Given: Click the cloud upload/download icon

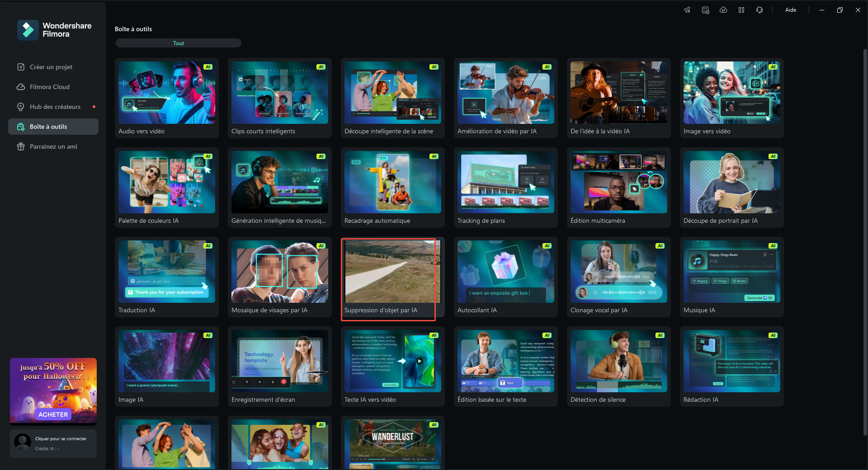Looking at the screenshot, I should (x=723, y=10).
